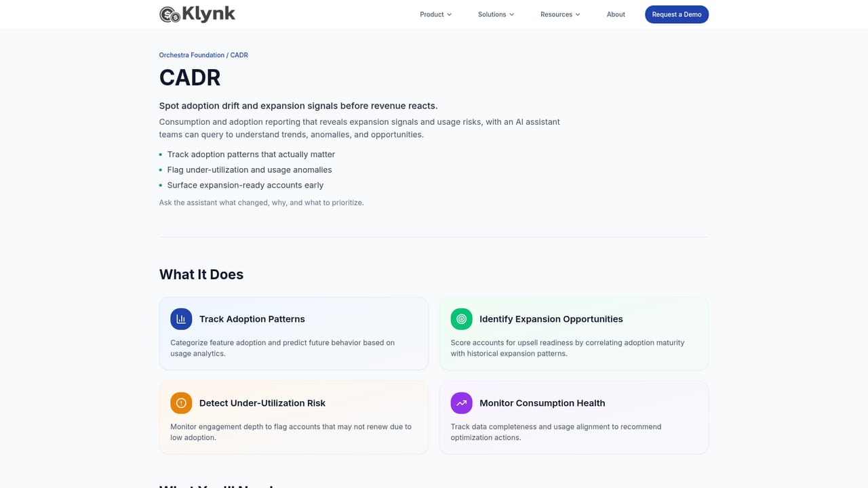The height and width of the screenshot is (488, 868).
Task: Click the Request a Demo button
Action: [x=677, y=14]
